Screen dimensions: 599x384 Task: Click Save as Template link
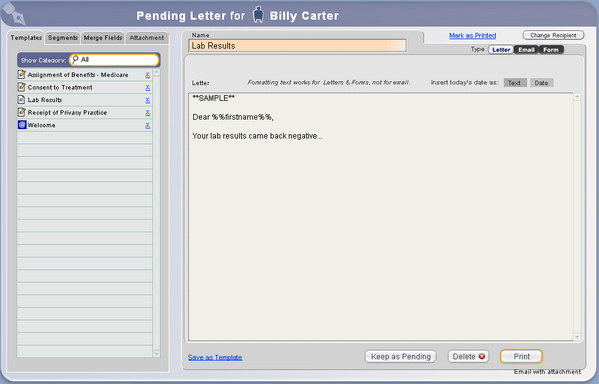click(x=215, y=357)
